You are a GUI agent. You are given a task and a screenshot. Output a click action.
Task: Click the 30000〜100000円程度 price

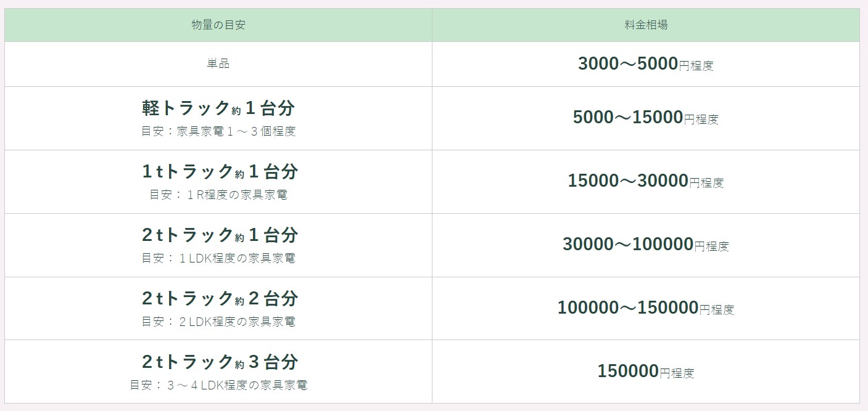[645, 245]
